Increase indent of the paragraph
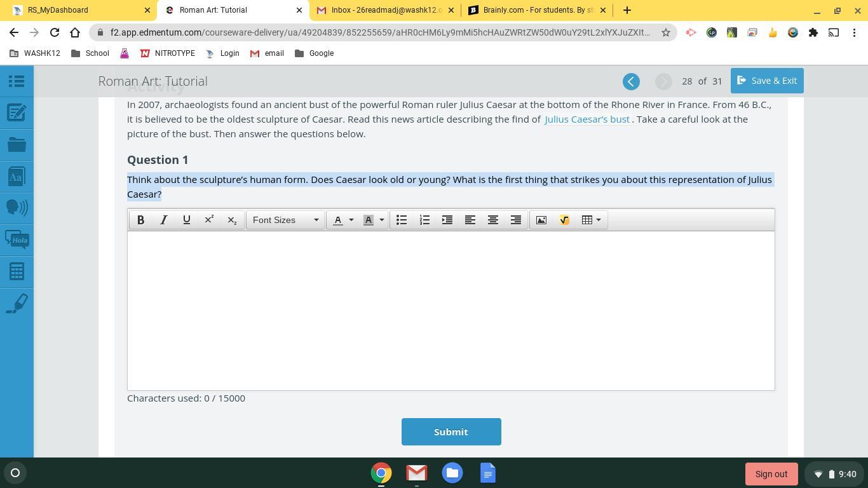The width and height of the screenshot is (868, 488). pyautogui.click(x=447, y=220)
